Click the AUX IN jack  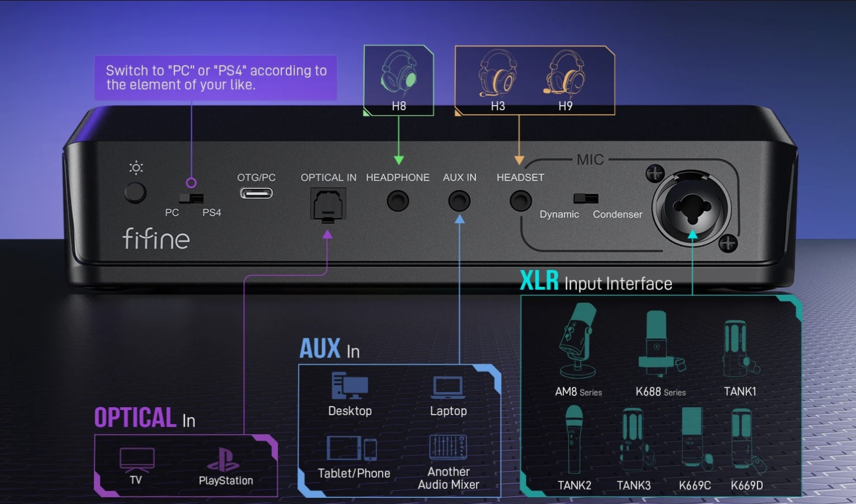pyautogui.click(x=459, y=201)
